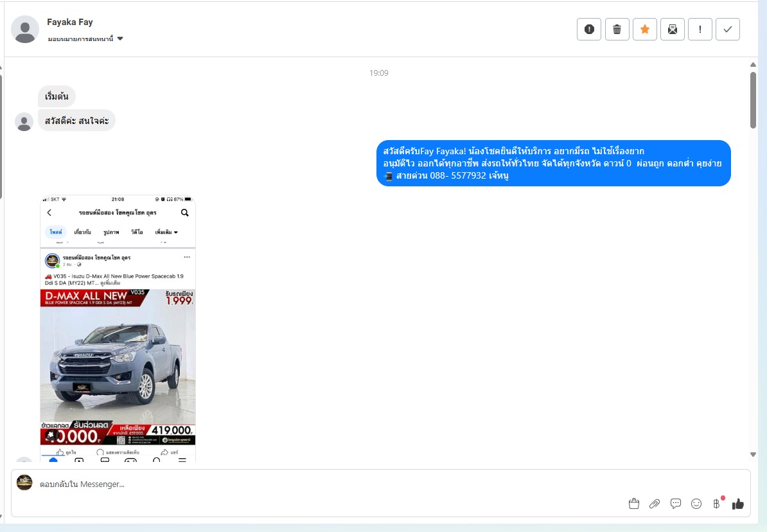Viewport: 767px width, 532px height.
Task: Open Fayaka Fay profile picture in header
Action: coord(25,30)
